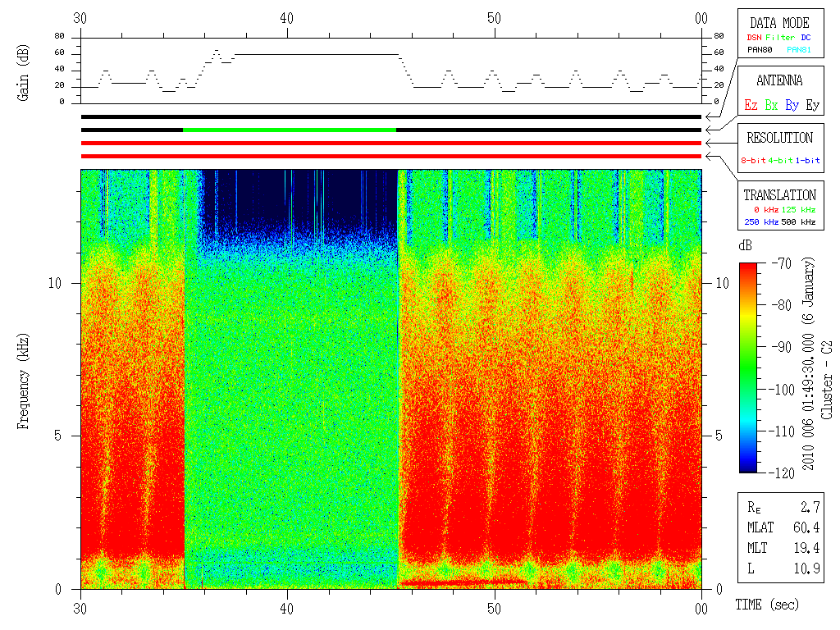Click the 4-bit resolution label
Image resolution: width=840 pixels, height=630 pixels.
(x=780, y=160)
